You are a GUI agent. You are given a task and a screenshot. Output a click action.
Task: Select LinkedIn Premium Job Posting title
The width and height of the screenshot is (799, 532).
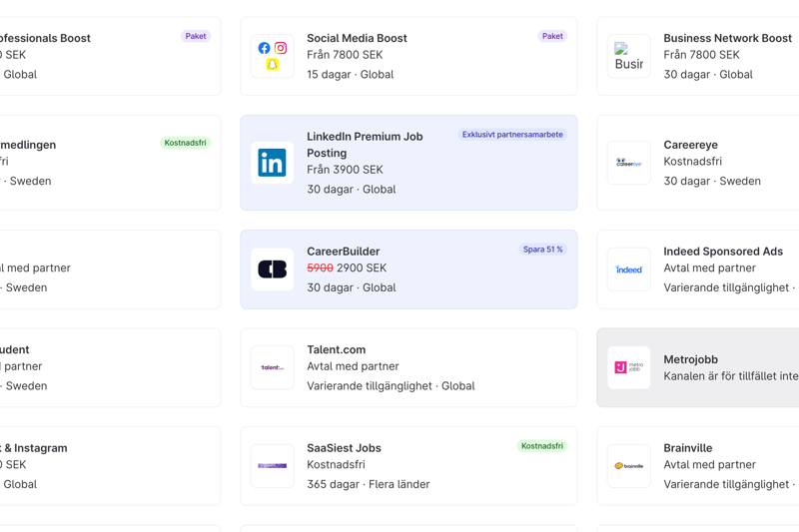pos(365,145)
